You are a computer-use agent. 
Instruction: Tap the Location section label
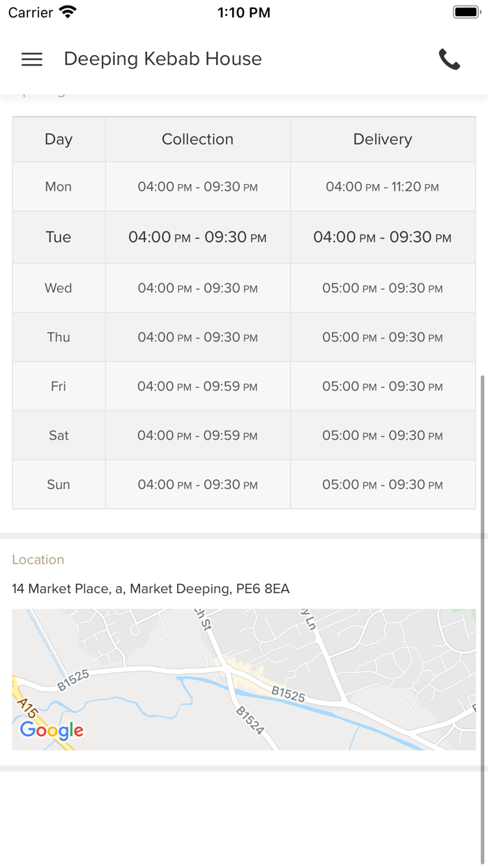pyautogui.click(x=38, y=560)
